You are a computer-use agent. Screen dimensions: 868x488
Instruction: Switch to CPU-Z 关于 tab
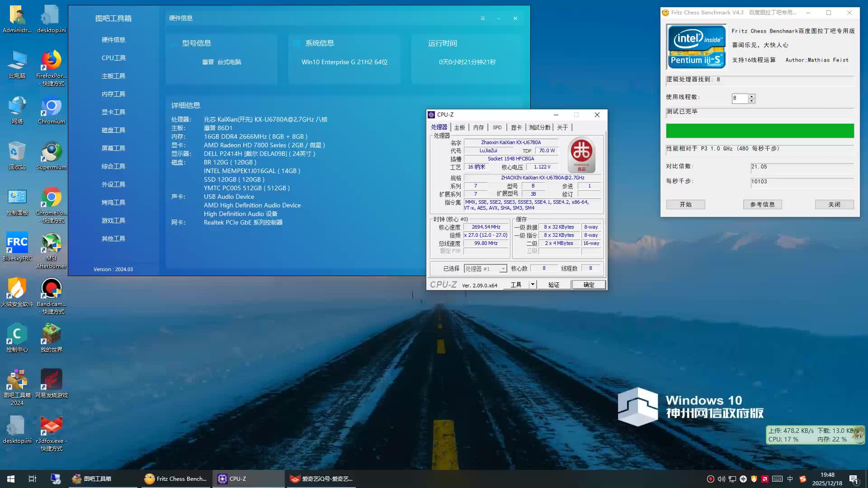click(562, 127)
